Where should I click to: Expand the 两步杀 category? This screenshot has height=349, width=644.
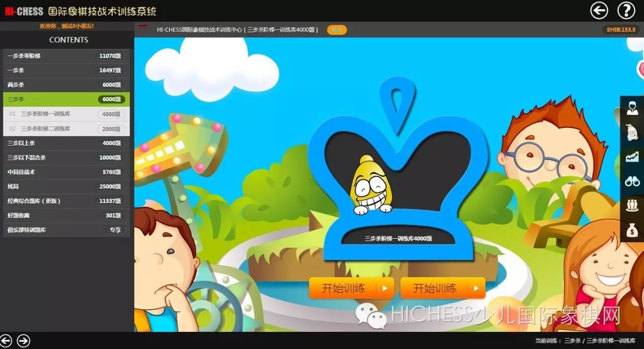[x=66, y=85]
